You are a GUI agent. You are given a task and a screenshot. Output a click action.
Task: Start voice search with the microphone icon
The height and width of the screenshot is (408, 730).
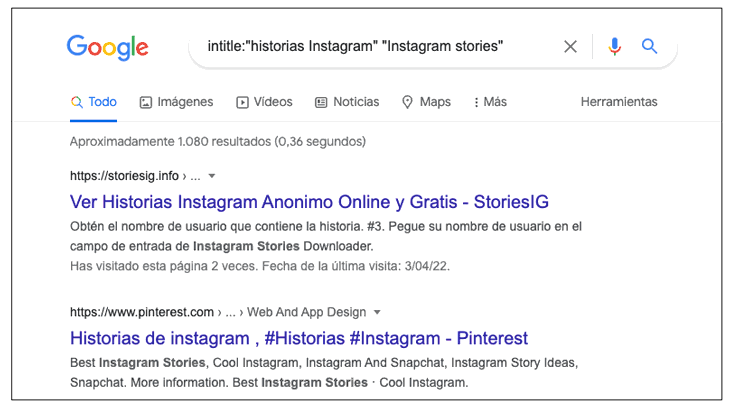pos(614,47)
